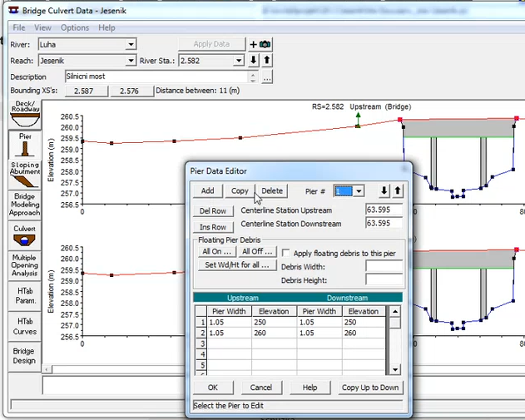This screenshot has height=420, width=525.
Task: Click the plus icon beside Apply Data
Action: point(254,44)
